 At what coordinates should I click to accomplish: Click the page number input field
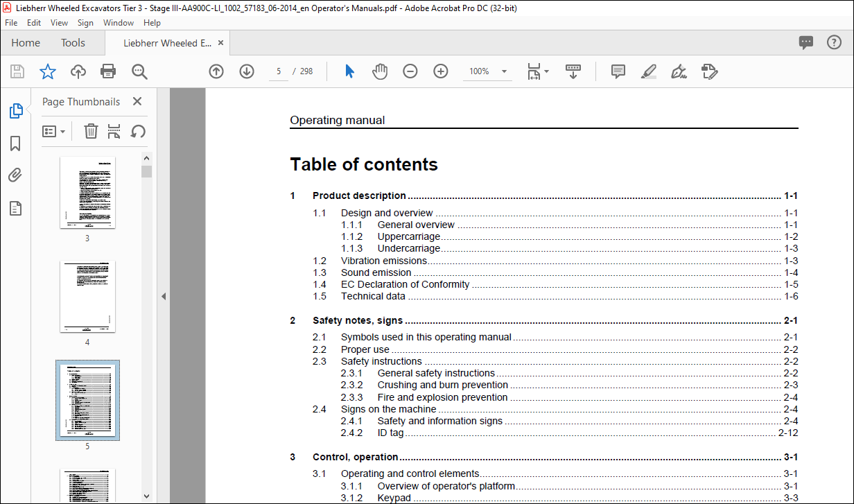click(278, 71)
